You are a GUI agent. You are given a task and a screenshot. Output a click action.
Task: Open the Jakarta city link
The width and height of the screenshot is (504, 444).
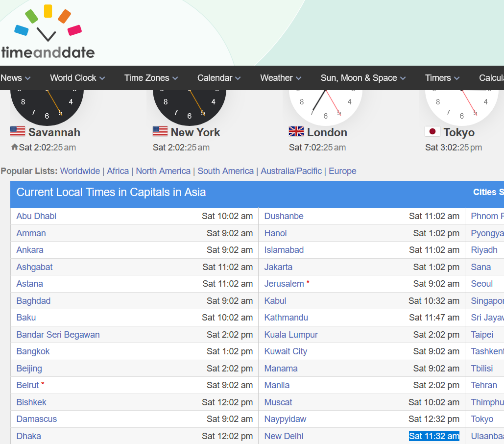point(278,267)
